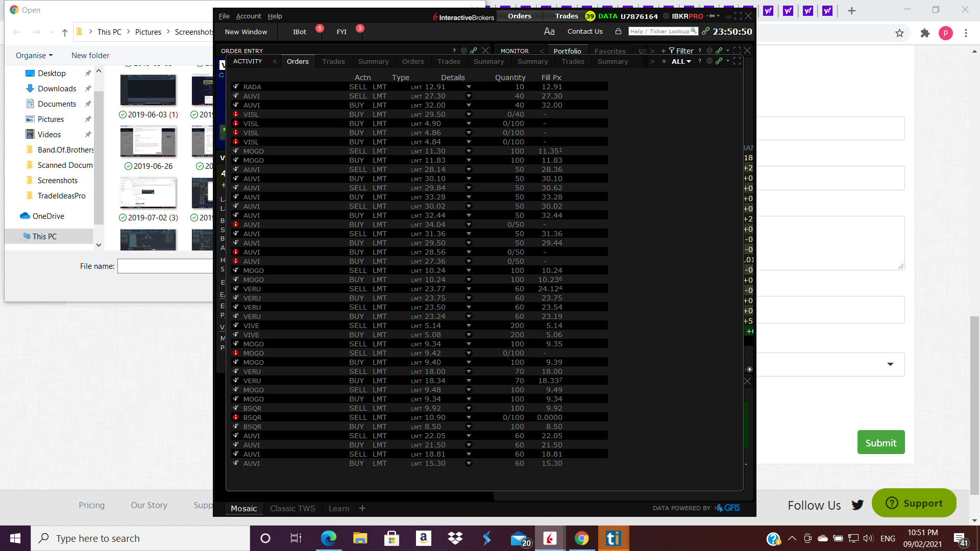Open the Account menu
Image resolution: width=980 pixels, height=551 pixels.
(x=249, y=16)
